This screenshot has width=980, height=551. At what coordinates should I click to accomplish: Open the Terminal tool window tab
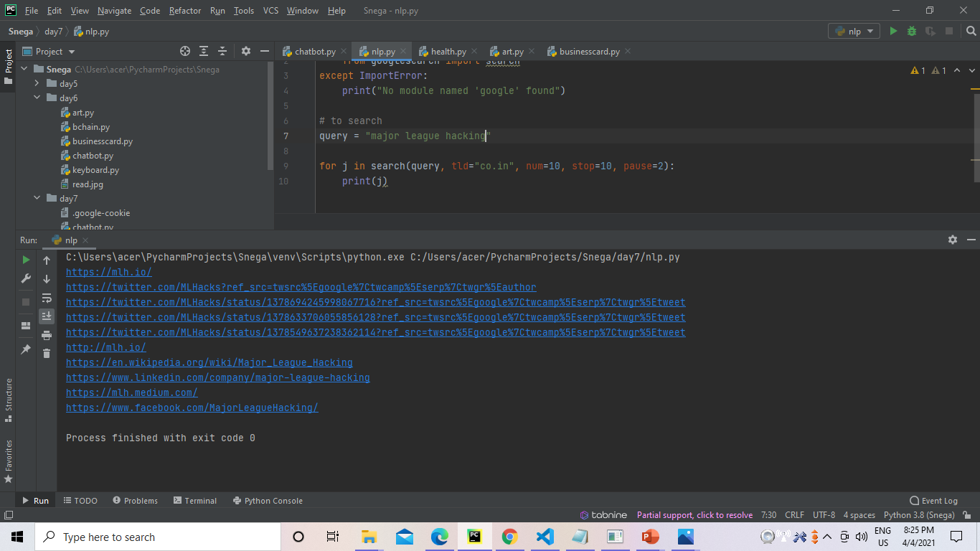pyautogui.click(x=194, y=501)
